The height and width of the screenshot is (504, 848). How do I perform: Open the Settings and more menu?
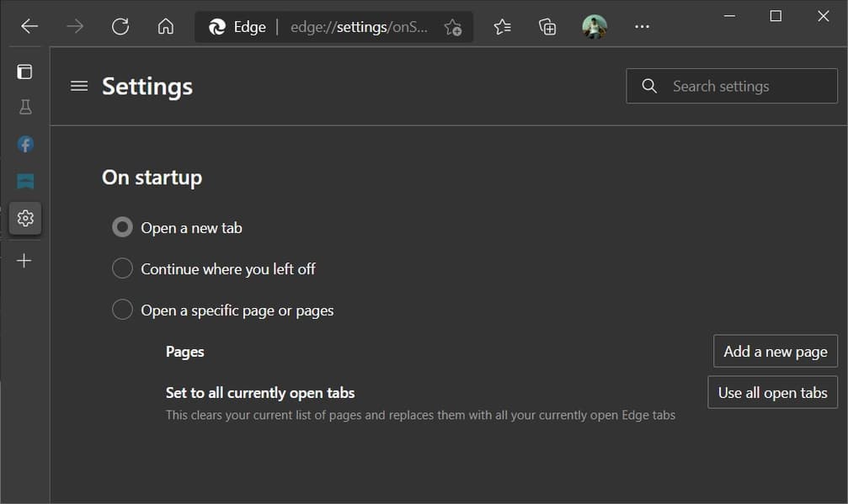642,27
